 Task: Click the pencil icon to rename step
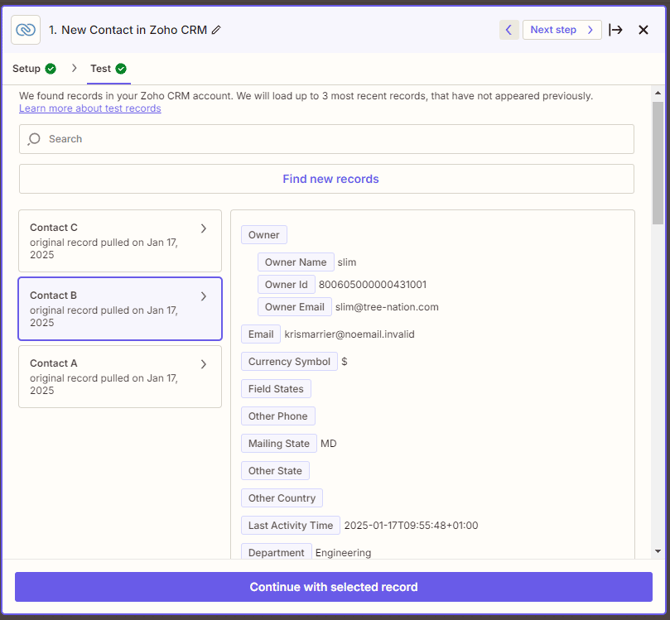(216, 30)
